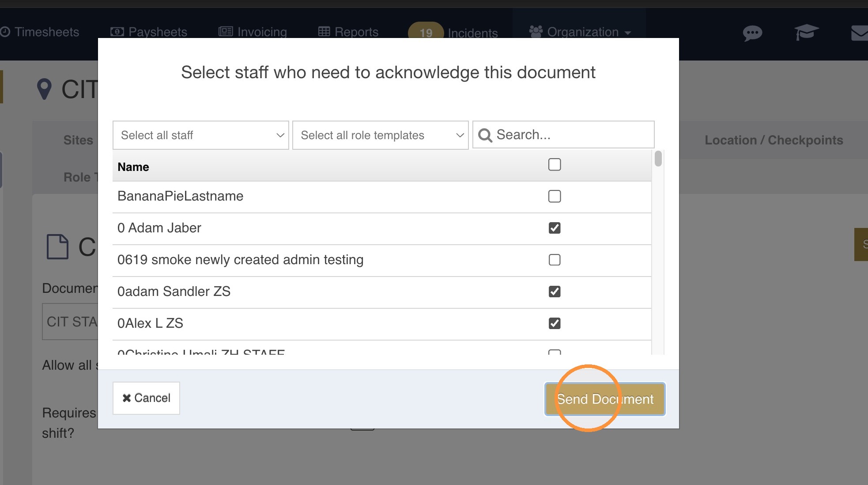The width and height of the screenshot is (868, 485).
Task: Click the Invoicing newspaper icon
Action: 226,31
